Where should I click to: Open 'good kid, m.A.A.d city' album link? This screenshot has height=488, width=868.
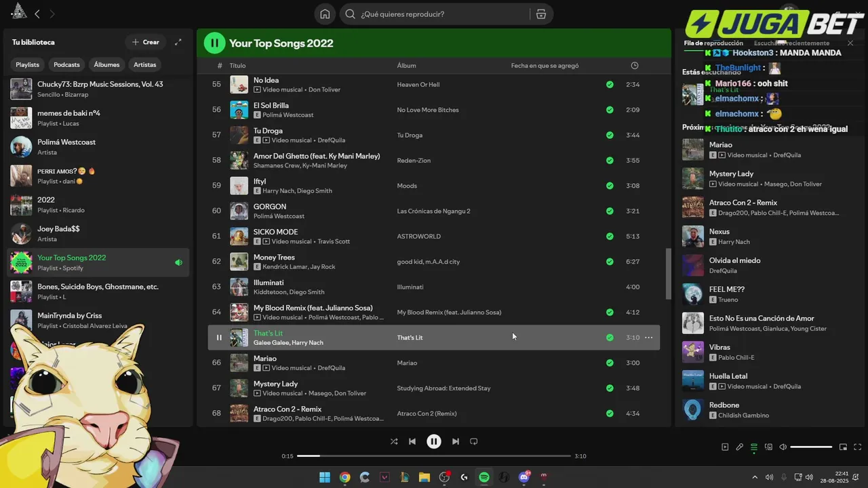pyautogui.click(x=428, y=262)
